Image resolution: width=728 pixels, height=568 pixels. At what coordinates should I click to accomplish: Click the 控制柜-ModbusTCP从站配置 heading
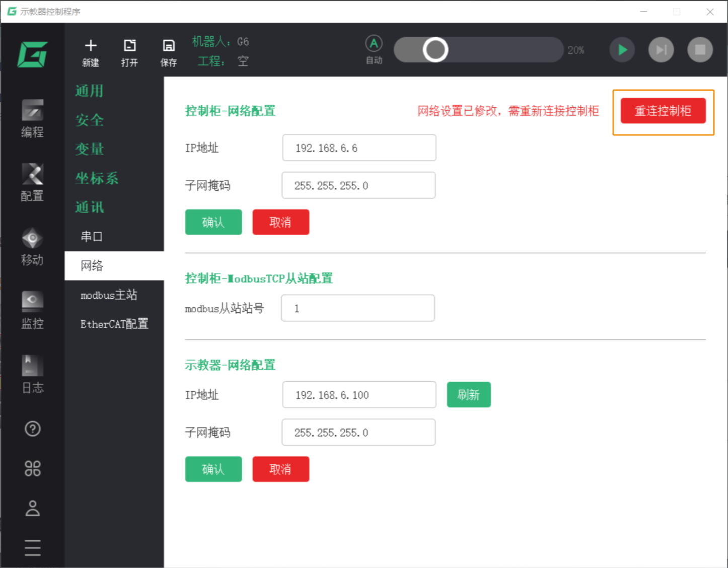[259, 278]
